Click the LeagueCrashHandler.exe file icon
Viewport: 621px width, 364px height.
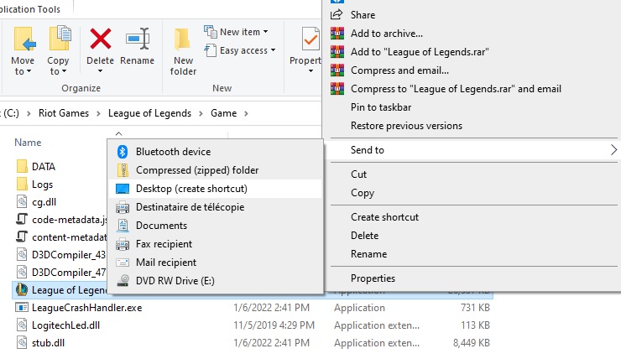[21, 308]
